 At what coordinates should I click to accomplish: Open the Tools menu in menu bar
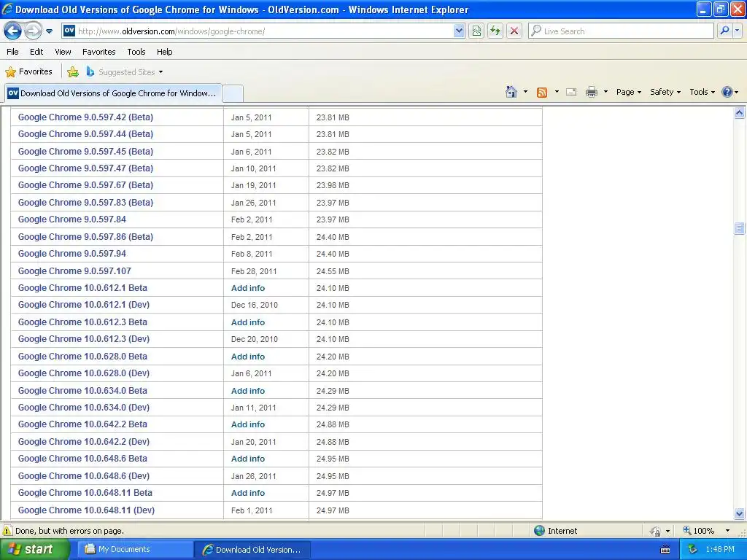pyautogui.click(x=136, y=52)
